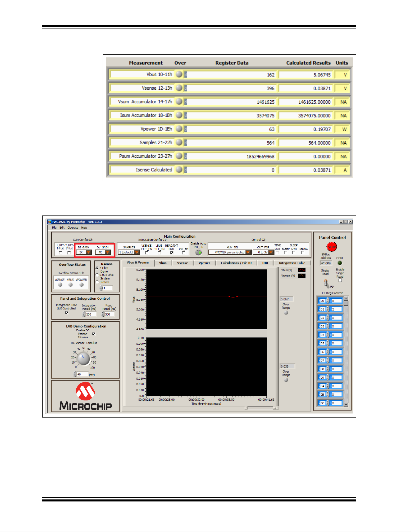Switch to the Vbus tab

163,263
